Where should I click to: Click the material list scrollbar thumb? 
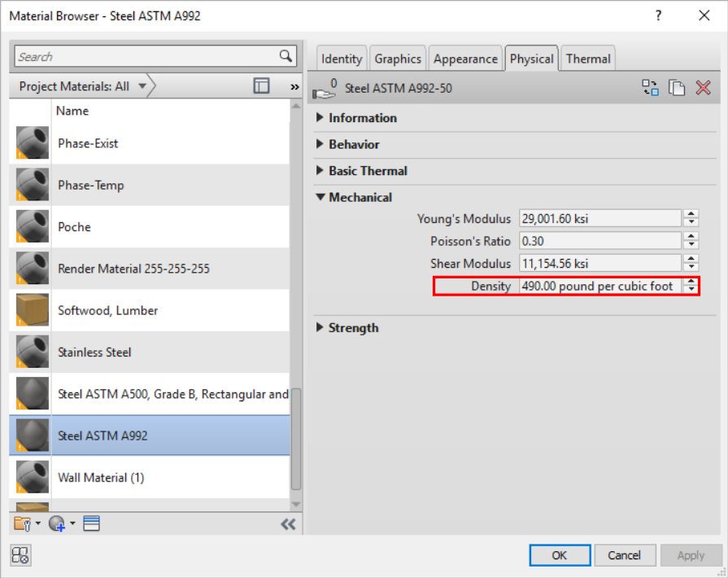[296, 439]
